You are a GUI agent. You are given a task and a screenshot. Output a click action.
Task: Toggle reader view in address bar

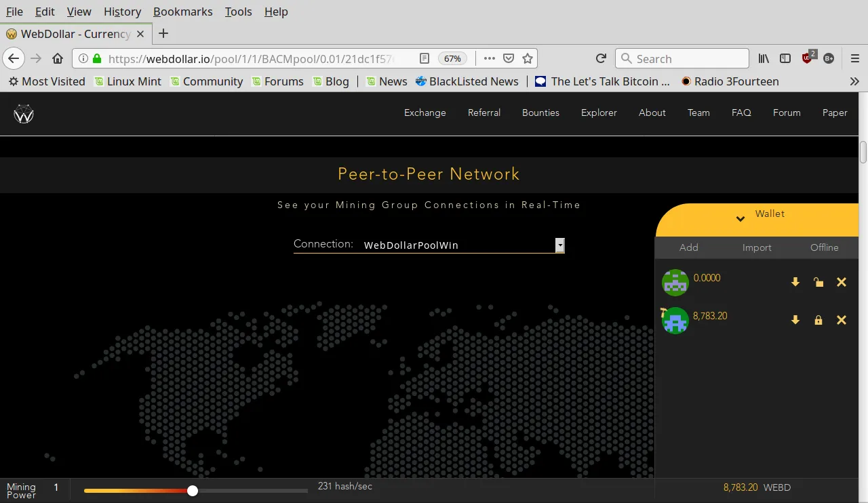pyautogui.click(x=425, y=58)
